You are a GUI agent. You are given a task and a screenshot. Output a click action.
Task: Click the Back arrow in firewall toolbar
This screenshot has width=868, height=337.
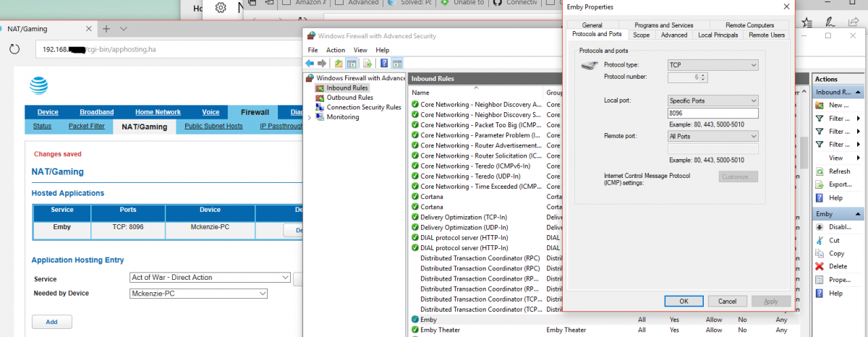tap(310, 63)
